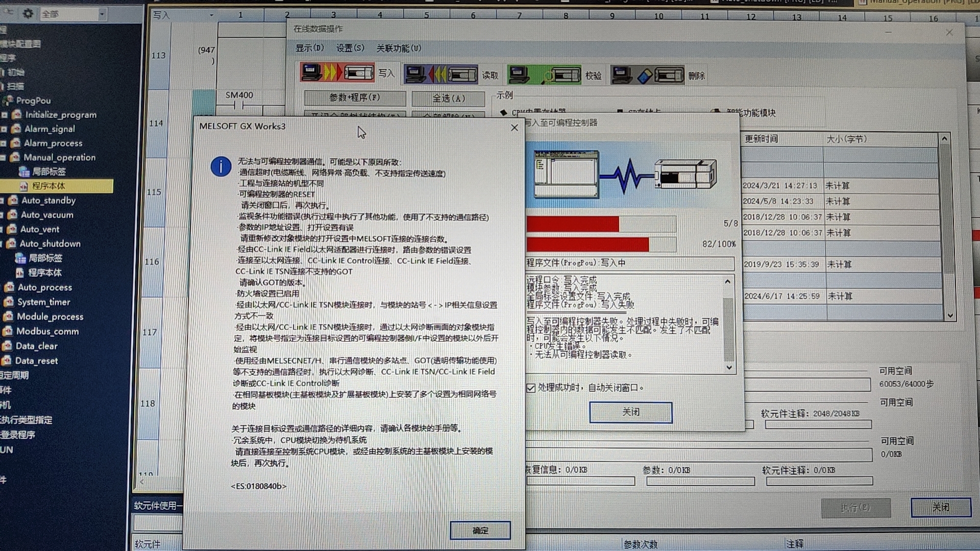The height and width of the screenshot is (551, 980).
Task: Click the settings gear icon in navigation panel
Action: click(x=28, y=14)
